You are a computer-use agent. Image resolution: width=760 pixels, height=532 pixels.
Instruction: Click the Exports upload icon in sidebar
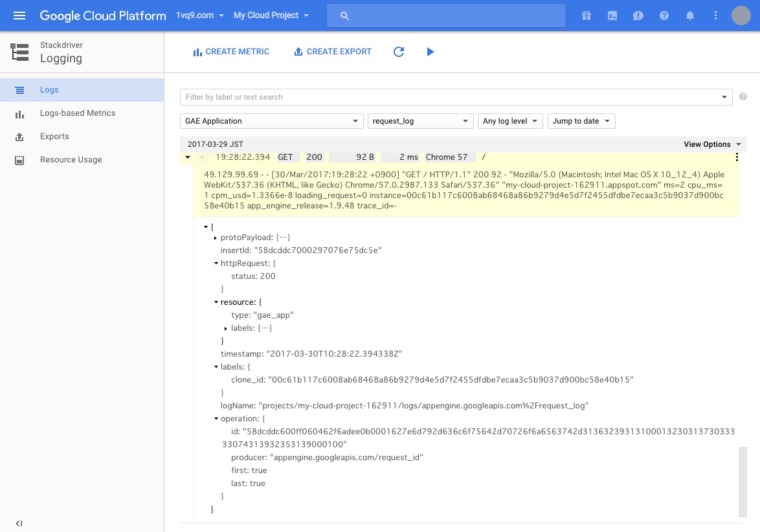[x=19, y=137]
